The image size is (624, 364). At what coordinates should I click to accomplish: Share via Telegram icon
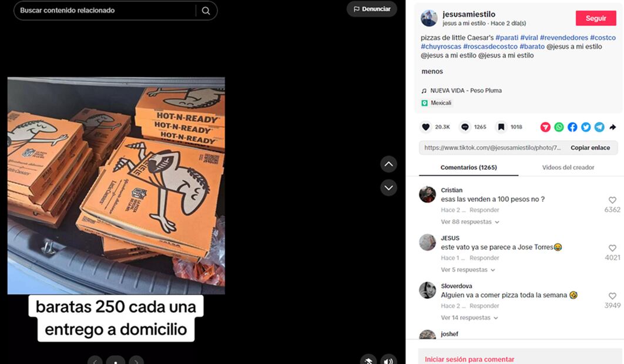point(599,127)
